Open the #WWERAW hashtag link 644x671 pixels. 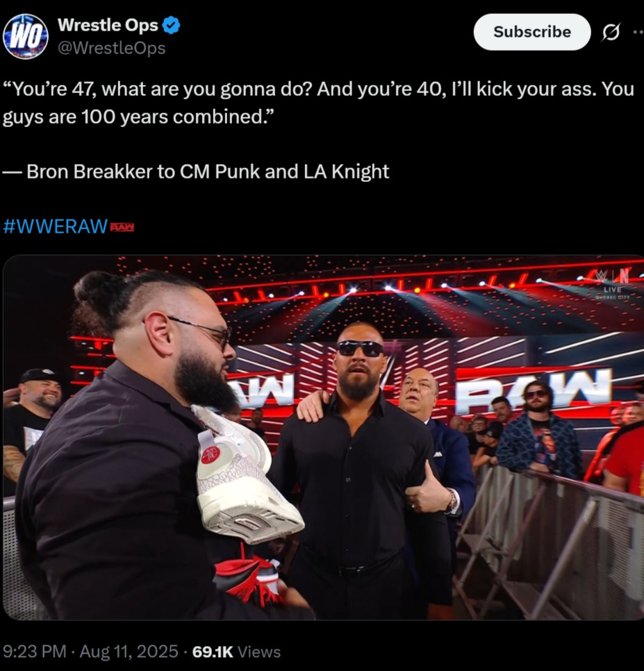55,226
